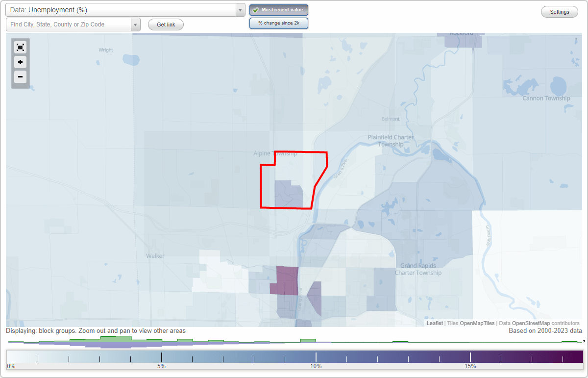This screenshot has width=588, height=378.
Task: Open histogram help via the question mark icon
Action: click(585, 342)
